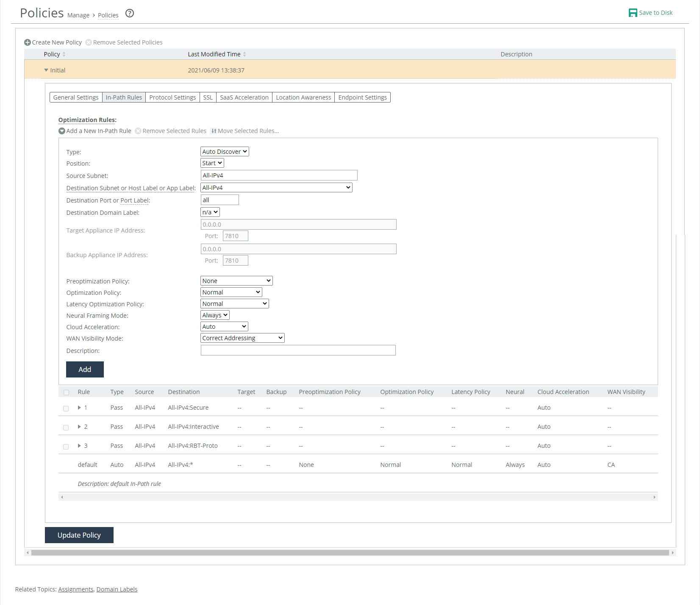Check the box for rule 1
700x605 pixels.
[x=66, y=408]
